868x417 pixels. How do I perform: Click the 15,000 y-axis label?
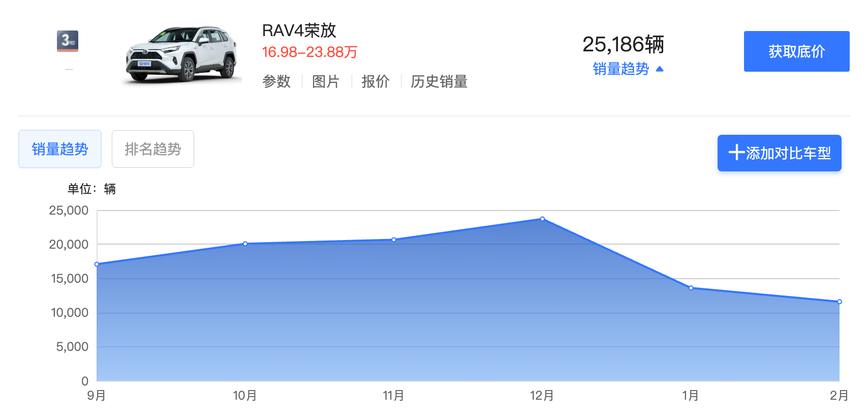pyautogui.click(x=70, y=279)
